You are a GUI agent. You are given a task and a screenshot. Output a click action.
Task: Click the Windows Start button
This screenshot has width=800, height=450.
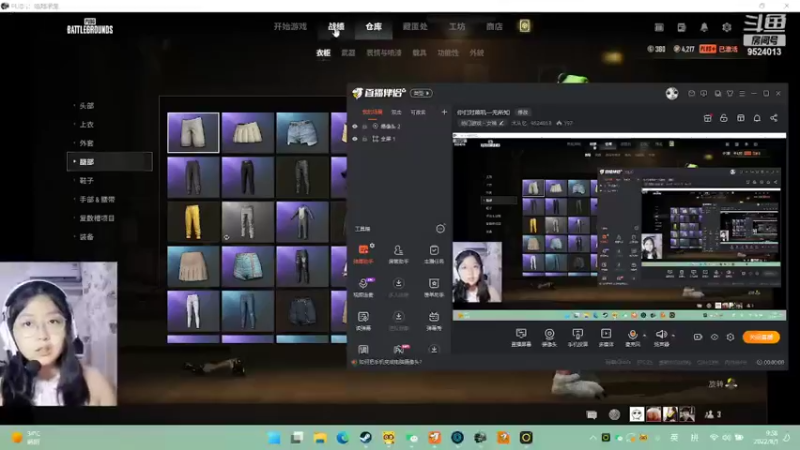[x=274, y=437]
